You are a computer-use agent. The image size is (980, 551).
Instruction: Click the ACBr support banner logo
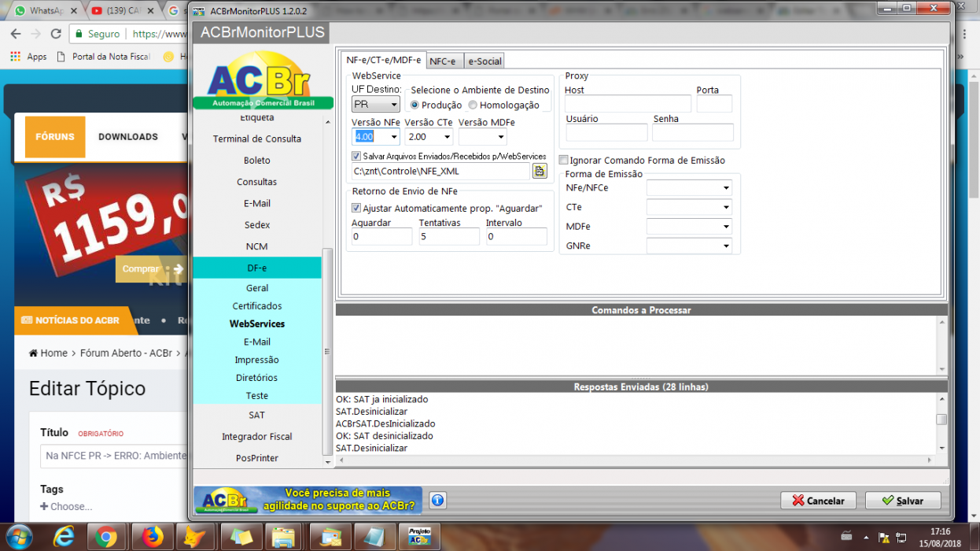[x=308, y=500]
